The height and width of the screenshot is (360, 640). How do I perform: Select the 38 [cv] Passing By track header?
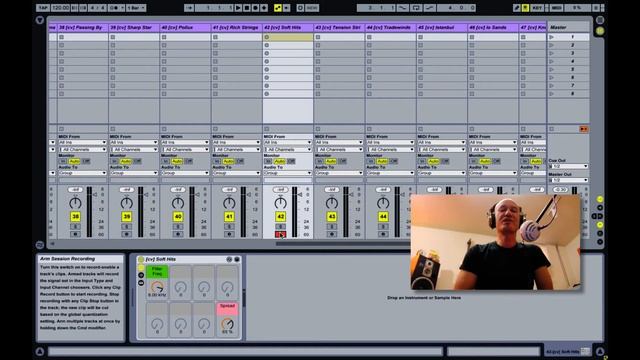click(83, 27)
